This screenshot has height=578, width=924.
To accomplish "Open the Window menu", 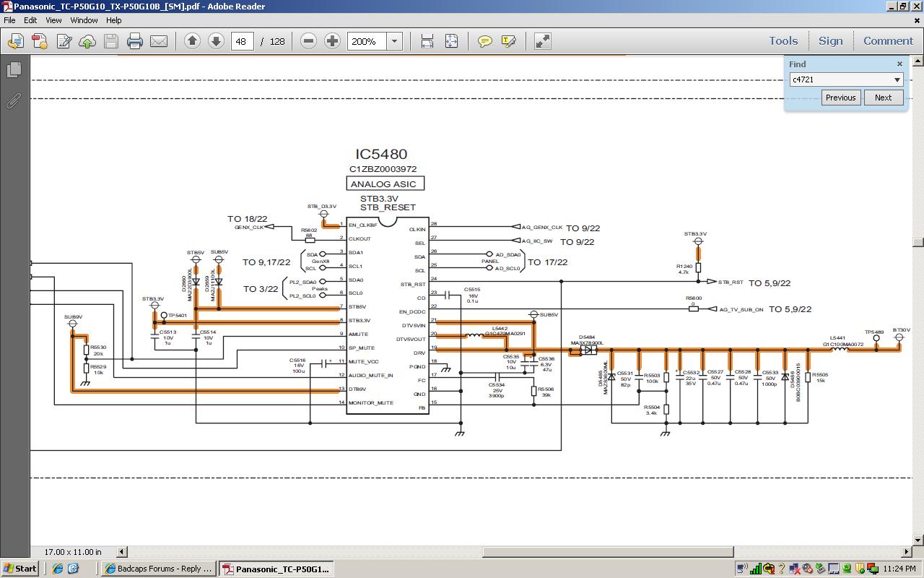I will pyautogui.click(x=84, y=20).
